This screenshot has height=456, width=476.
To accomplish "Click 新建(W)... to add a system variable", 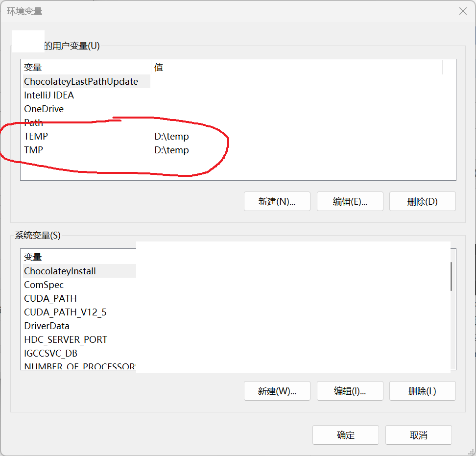I will (277, 391).
